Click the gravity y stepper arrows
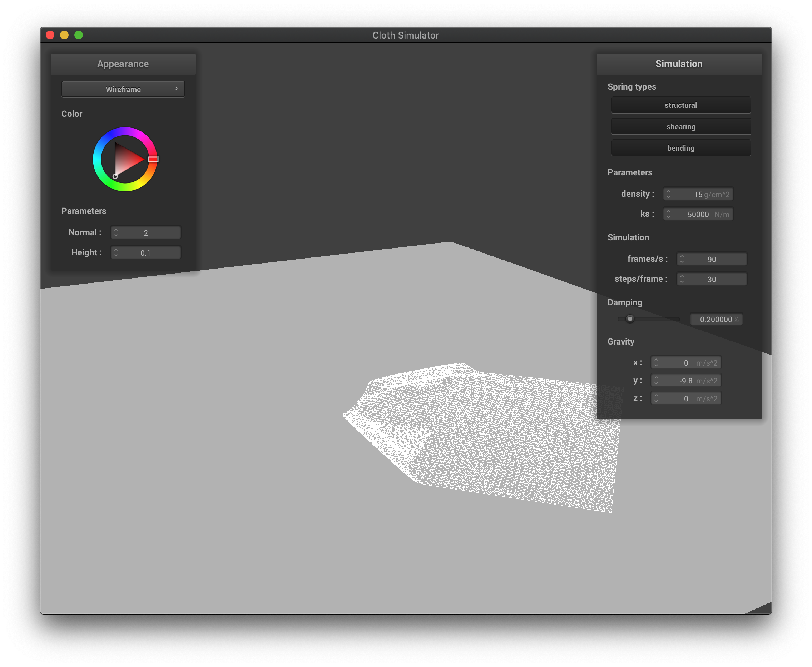This screenshot has width=812, height=667. 656,381
